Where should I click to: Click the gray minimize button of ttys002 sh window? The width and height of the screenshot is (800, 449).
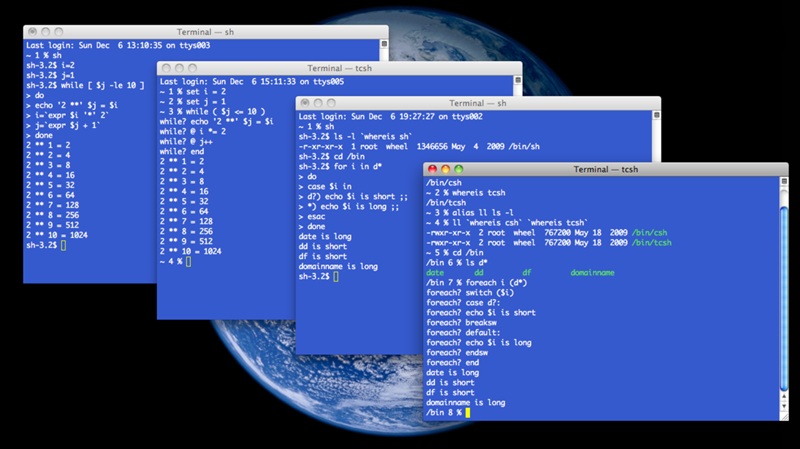coord(318,103)
